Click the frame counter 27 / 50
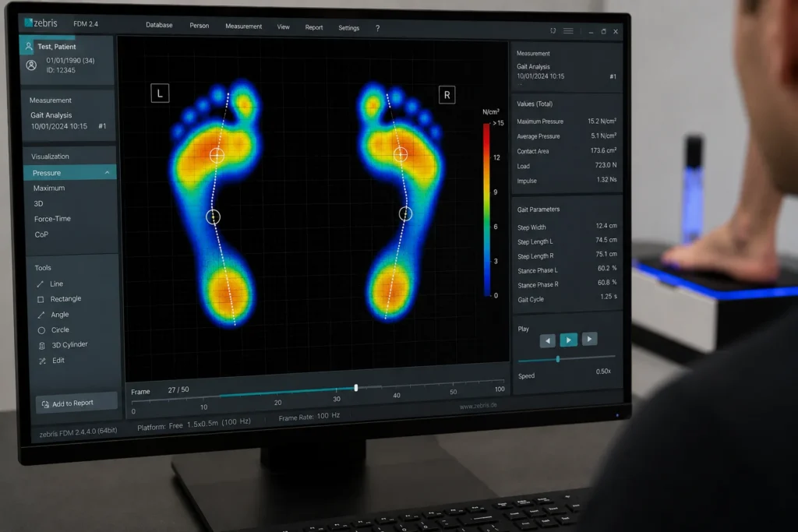The height and width of the screenshot is (532, 798). pos(178,389)
